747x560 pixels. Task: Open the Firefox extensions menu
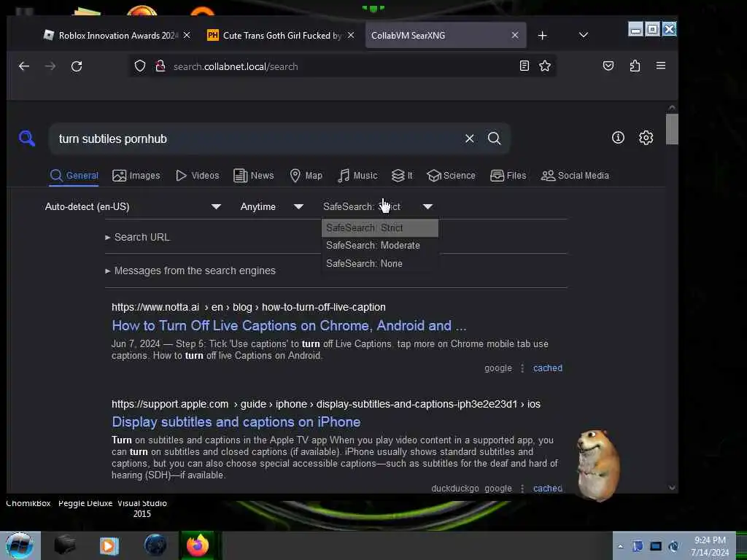click(635, 66)
